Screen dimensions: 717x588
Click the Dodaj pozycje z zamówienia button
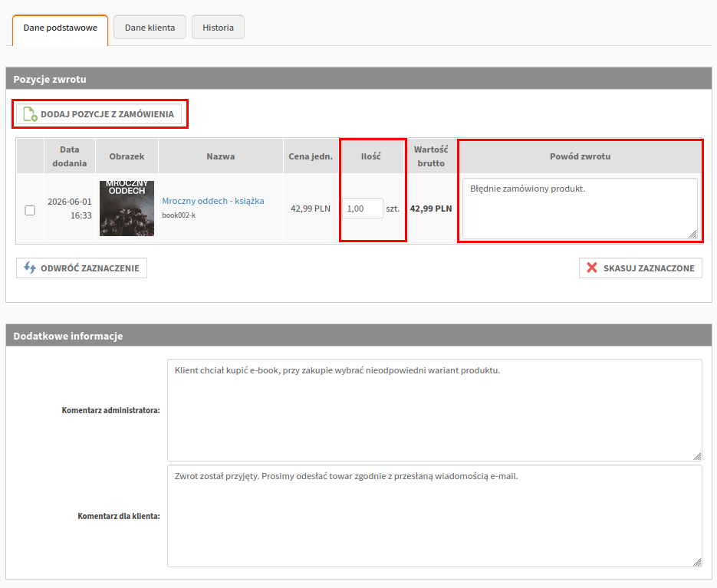(x=99, y=114)
